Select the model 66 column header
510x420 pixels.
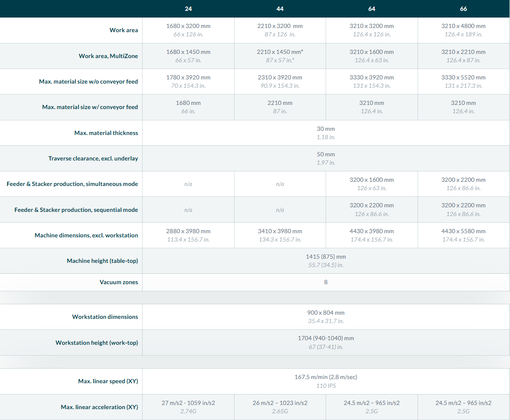coord(463,9)
